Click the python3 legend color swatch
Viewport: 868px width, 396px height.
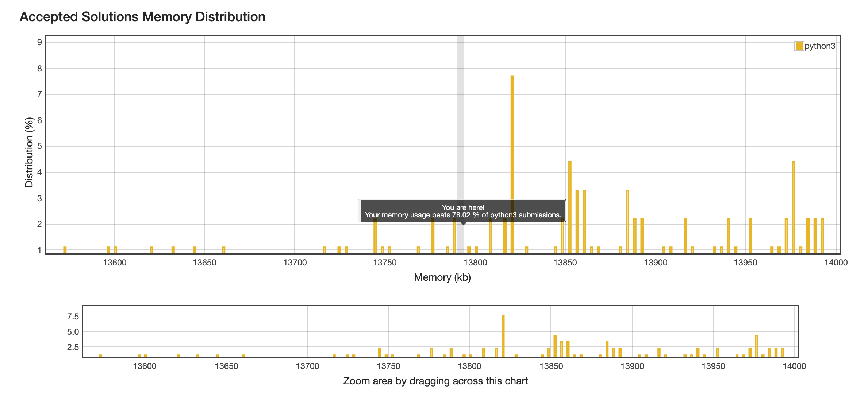tap(799, 46)
